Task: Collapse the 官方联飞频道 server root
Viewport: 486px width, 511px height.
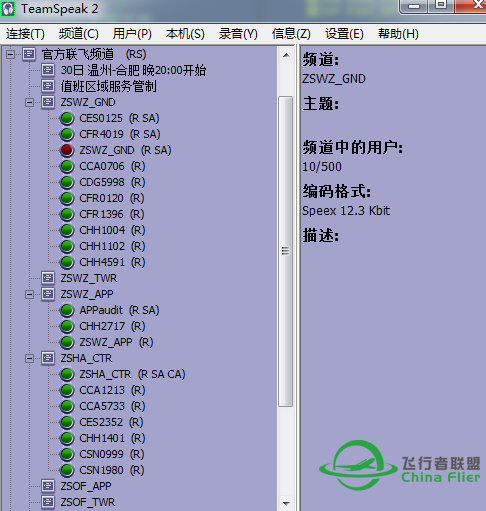Action: click(10, 54)
